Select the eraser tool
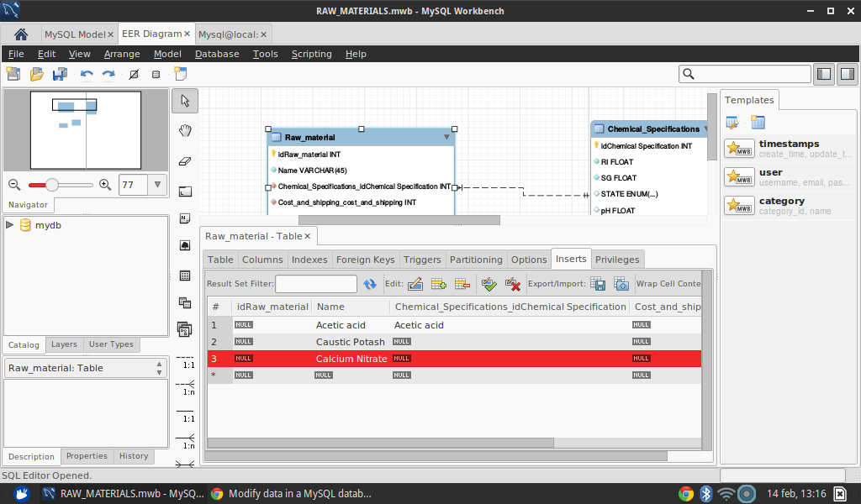 click(185, 161)
